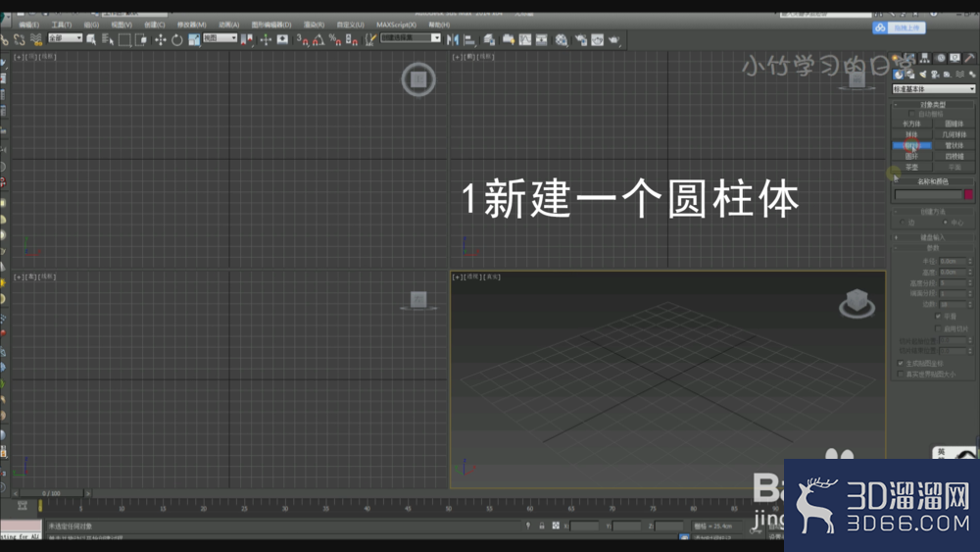Click the Use Pivot Point Center icon

247,40
